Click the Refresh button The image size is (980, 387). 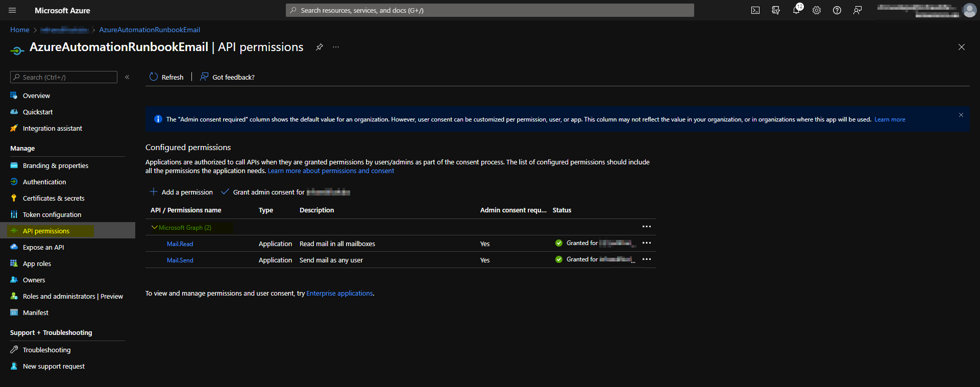(x=166, y=77)
